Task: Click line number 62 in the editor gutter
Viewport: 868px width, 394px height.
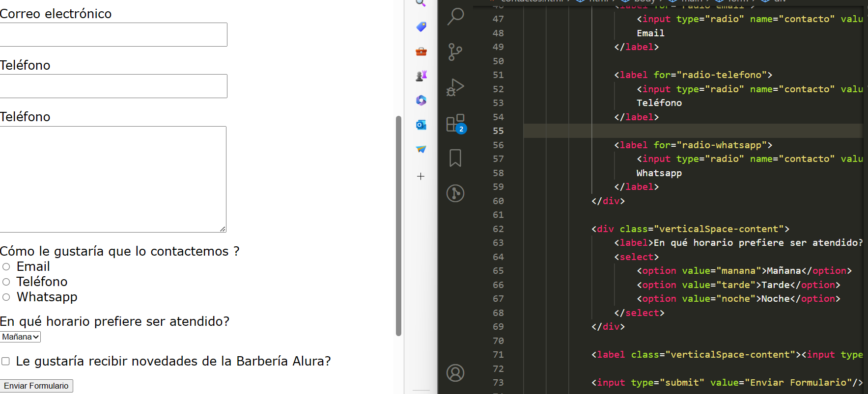Action: pos(498,229)
